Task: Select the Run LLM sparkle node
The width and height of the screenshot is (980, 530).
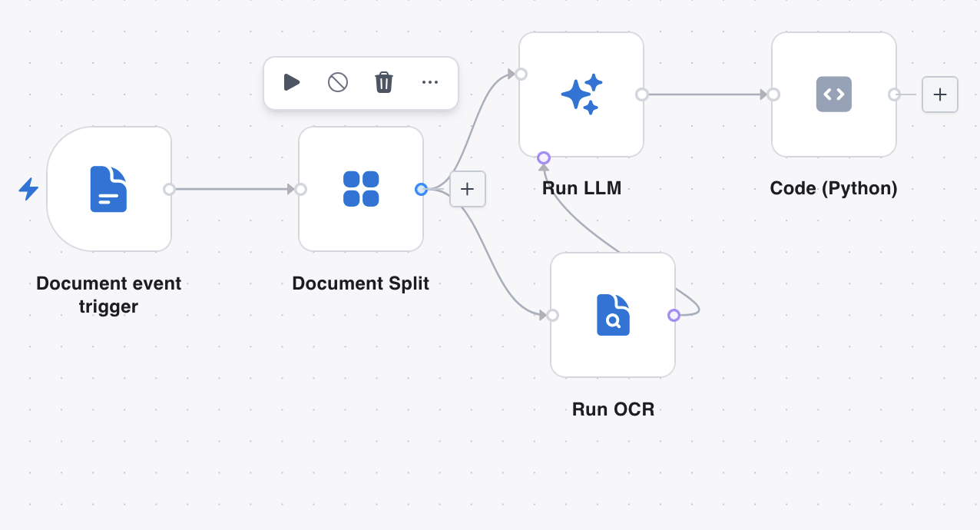Action: point(581,94)
